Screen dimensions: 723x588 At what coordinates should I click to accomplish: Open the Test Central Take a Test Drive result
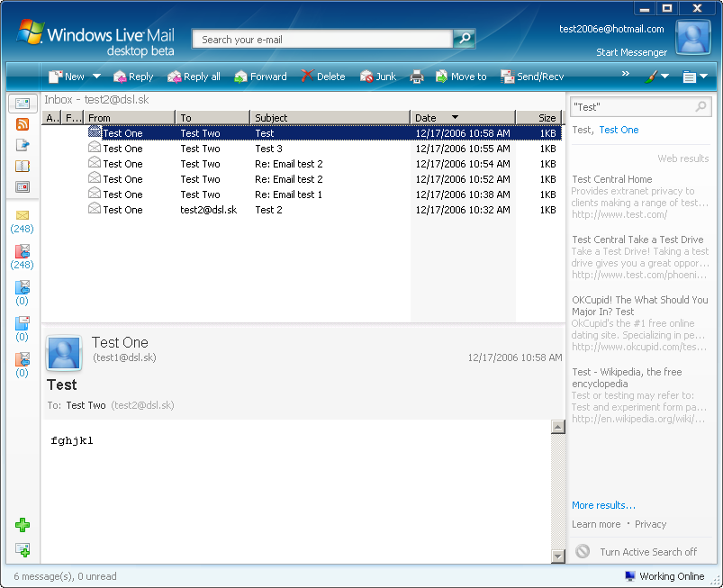click(x=637, y=240)
